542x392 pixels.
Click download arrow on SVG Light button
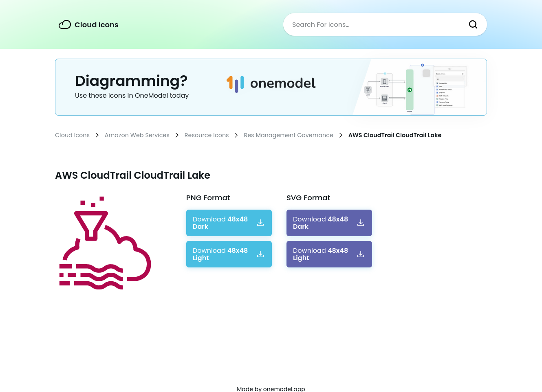pyautogui.click(x=361, y=254)
